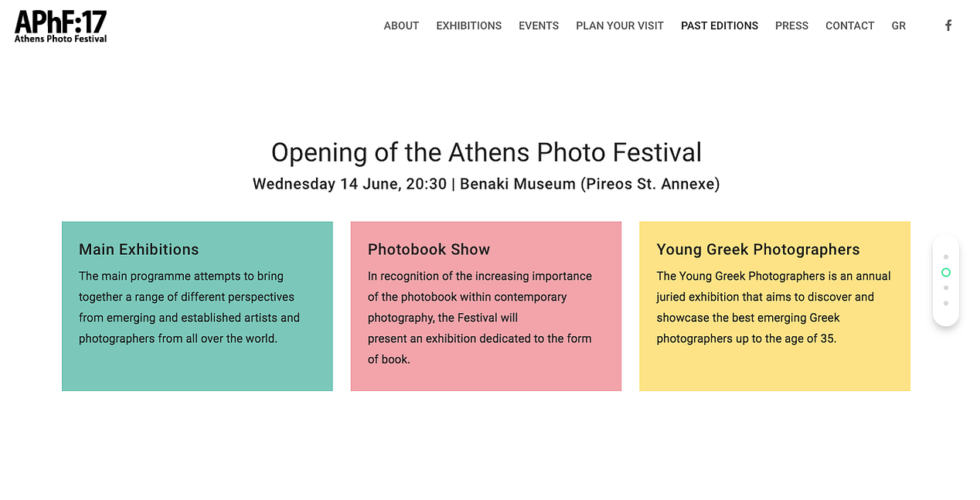Click the pink Photobook Show card
Screen dimensions: 980x500
pos(486,306)
